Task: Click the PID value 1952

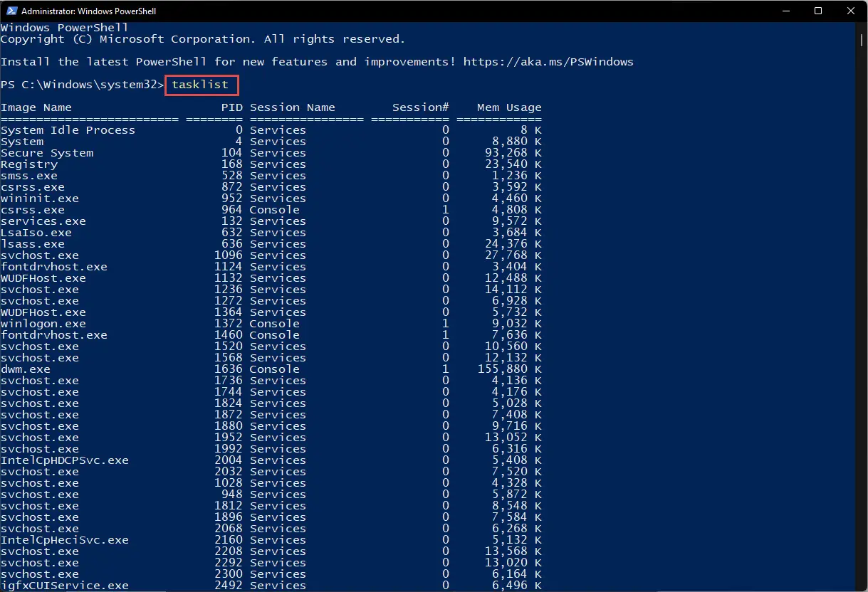Action: coord(229,438)
